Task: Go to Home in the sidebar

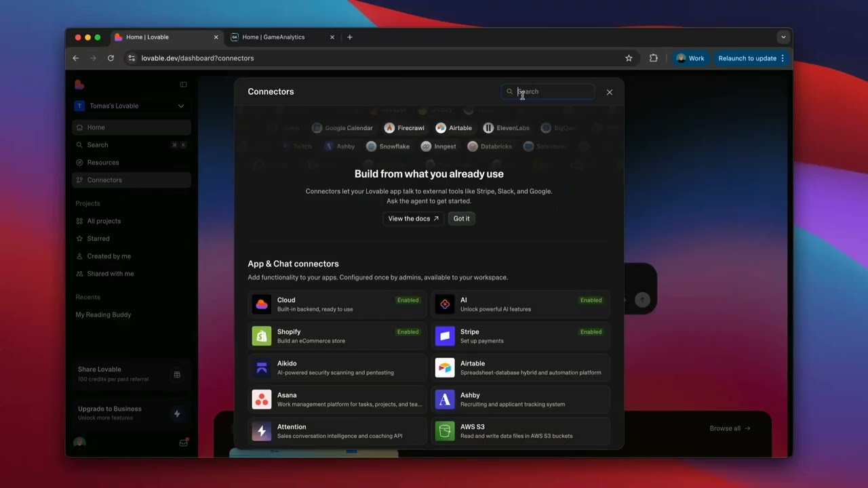Action: (132, 127)
